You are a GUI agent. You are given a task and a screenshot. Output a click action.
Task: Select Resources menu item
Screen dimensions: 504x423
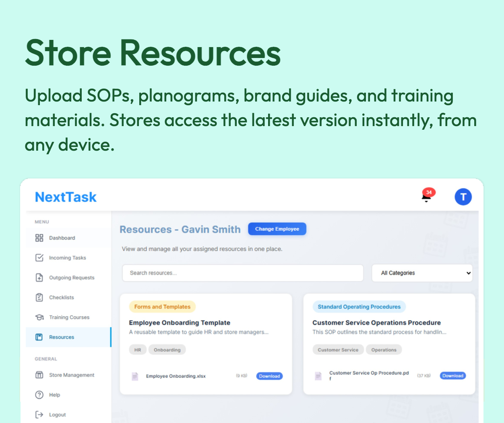[68, 337]
